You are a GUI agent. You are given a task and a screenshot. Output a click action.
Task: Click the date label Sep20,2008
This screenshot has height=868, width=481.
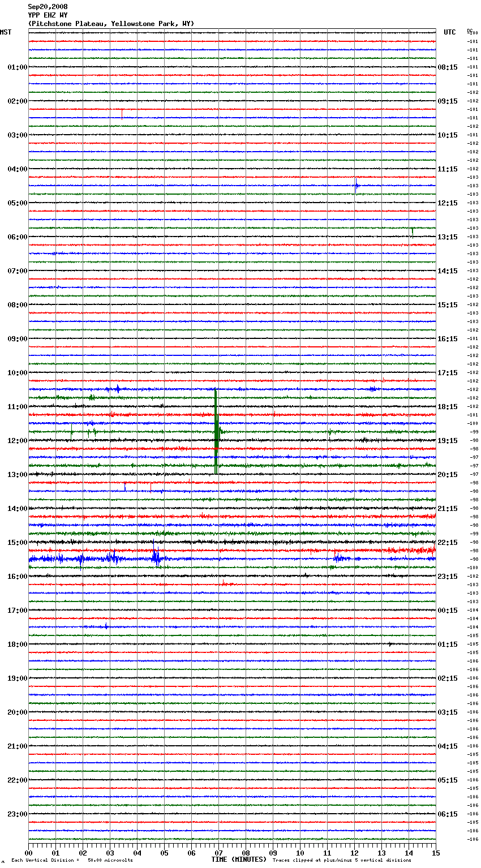coord(48,7)
